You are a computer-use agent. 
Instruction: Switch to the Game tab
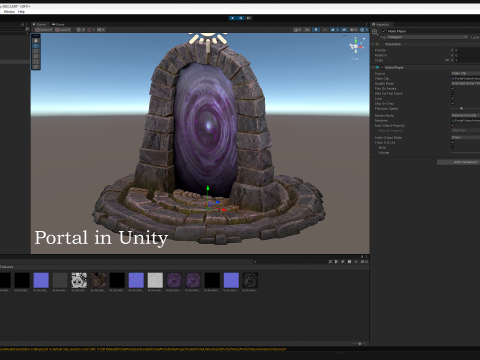click(x=58, y=24)
